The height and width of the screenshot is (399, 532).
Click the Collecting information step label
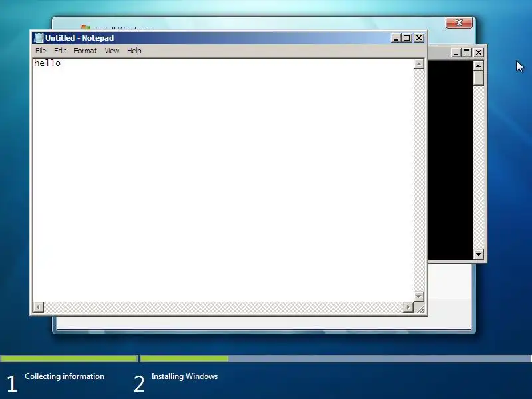tap(65, 376)
